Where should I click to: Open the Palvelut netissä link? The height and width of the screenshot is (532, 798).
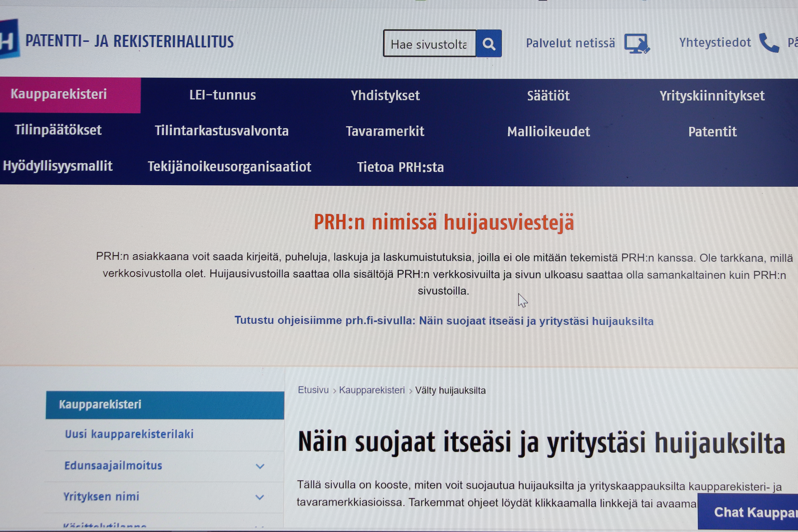(570, 43)
